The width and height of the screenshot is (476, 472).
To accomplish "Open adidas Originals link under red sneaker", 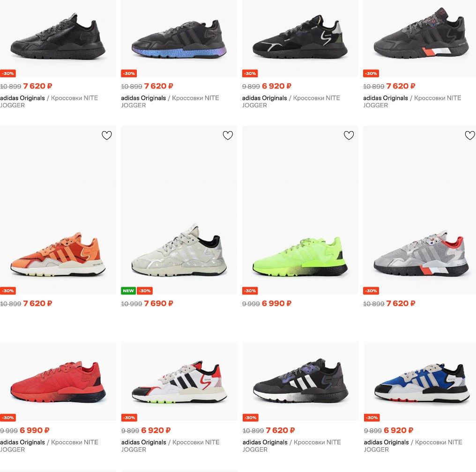I will [x=22, y=442].
